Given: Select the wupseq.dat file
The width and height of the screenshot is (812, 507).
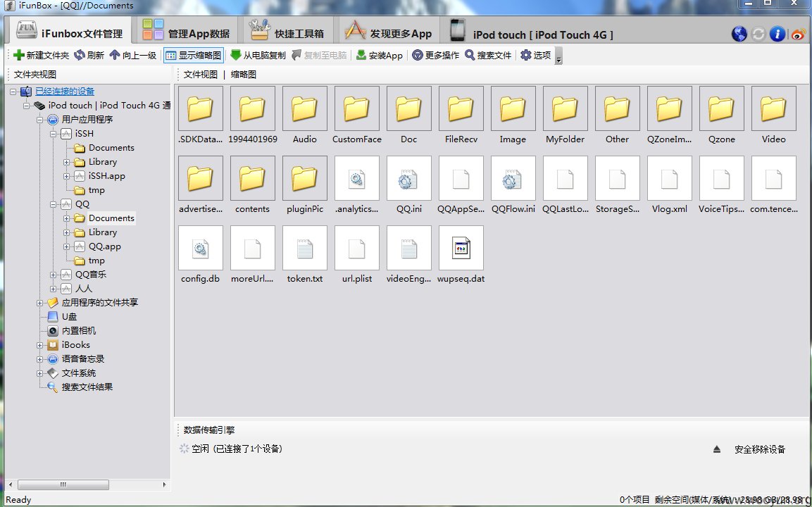Looking at the screenshot, I should [x=461, y=255].
